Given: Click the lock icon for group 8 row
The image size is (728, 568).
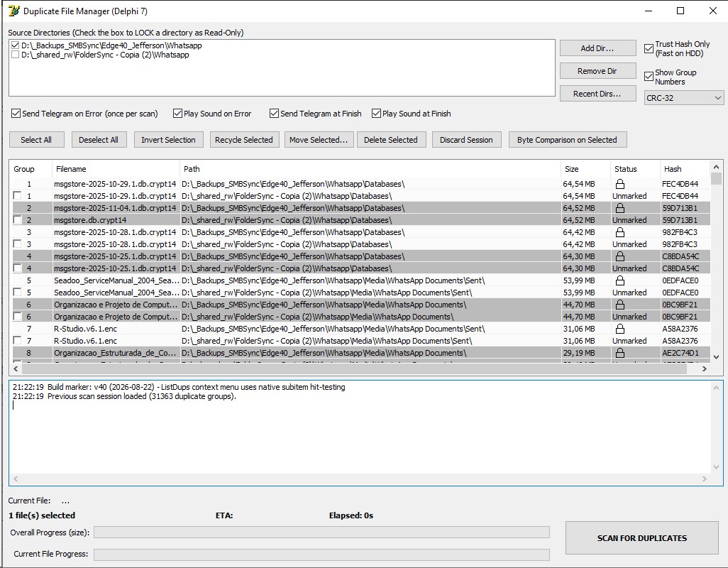Looking at the screenshot, I should (620, 353).
